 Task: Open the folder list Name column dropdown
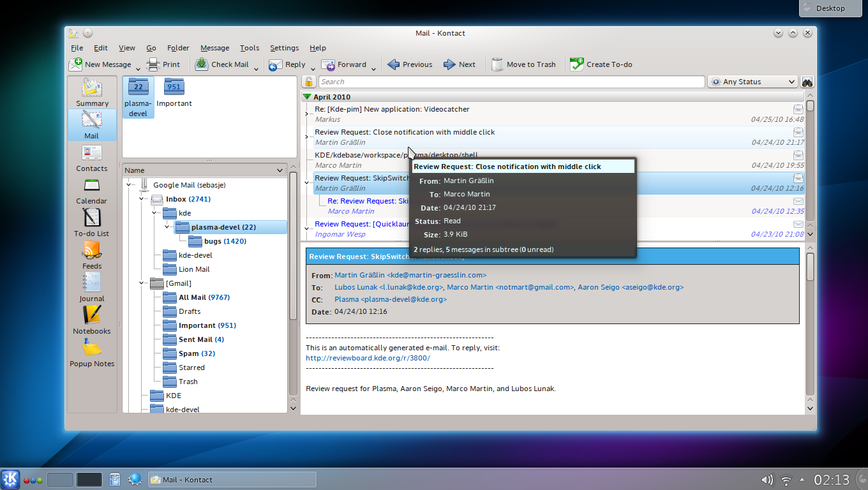pos(280,170)
